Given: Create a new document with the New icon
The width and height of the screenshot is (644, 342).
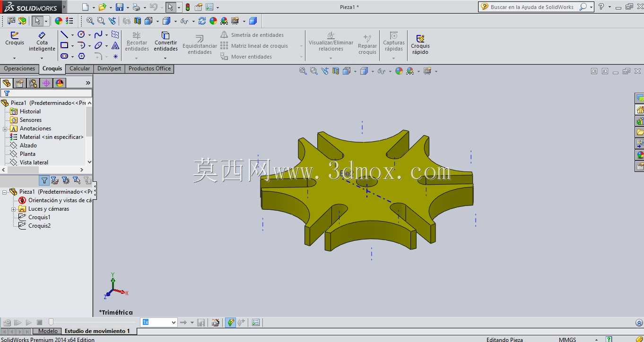Looking at the screenshot, I should pyautogui.click(x=85, y=7).
